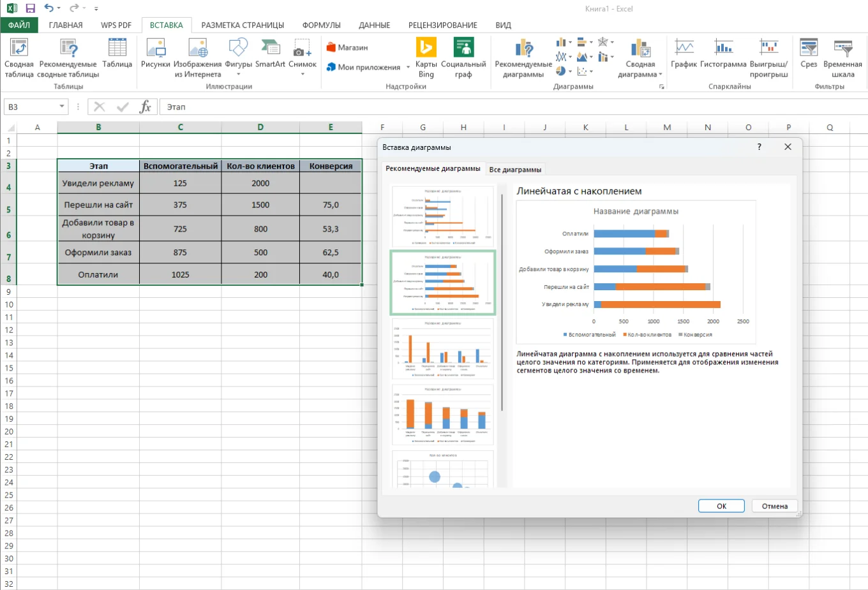
Task: Open the PivotTable (Сводная таблица) tool
Action: click(x=19, y=58)
